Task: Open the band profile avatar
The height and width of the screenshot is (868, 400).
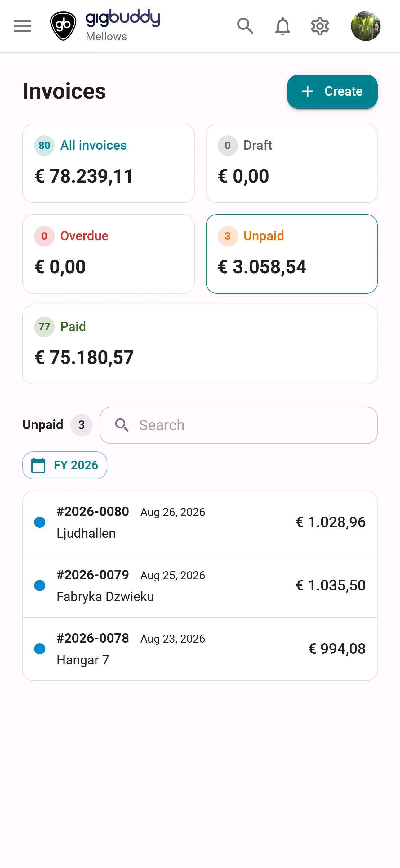Action: point(366,26)
